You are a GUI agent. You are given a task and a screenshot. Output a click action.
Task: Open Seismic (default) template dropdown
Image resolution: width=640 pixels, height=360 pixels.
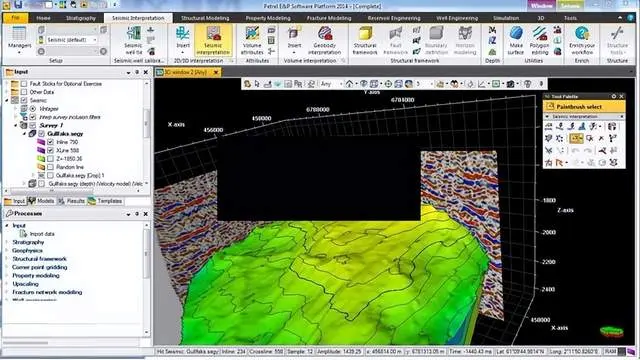click(95, 40)
